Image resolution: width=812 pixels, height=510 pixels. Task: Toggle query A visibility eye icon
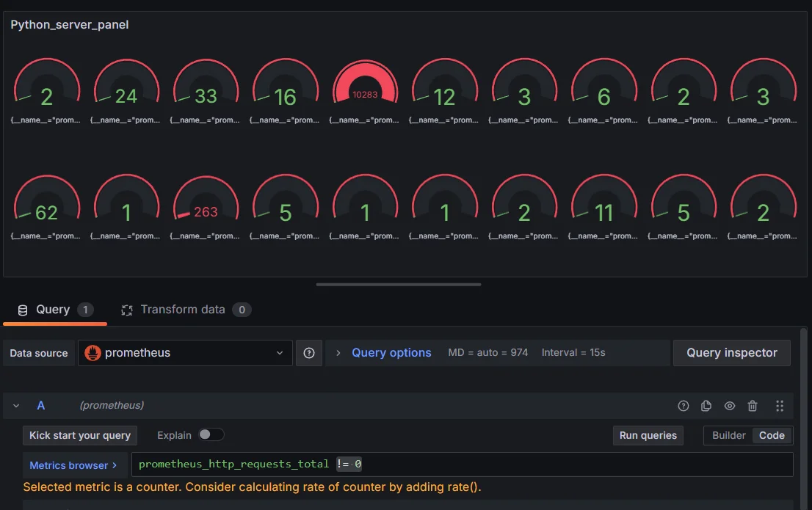(x=729, y=406)
